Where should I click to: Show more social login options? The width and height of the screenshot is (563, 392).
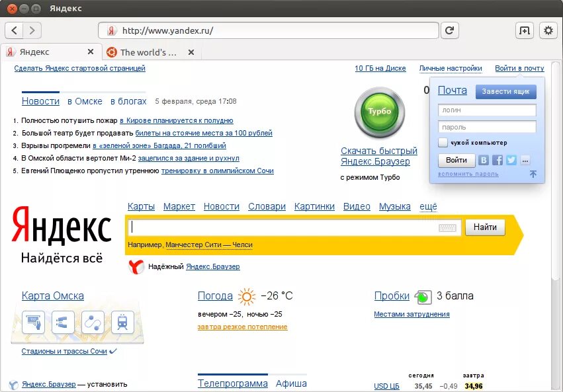tap(525, 161)
